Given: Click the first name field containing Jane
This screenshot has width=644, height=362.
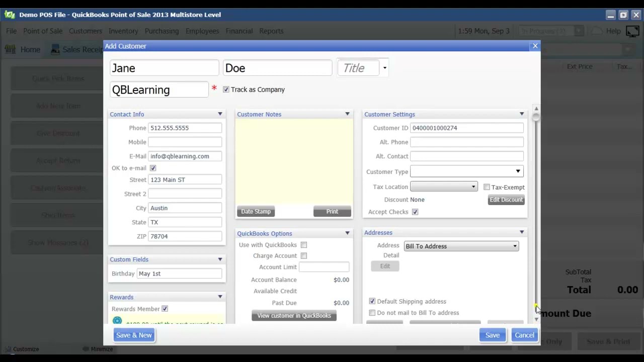Looking at the screenshot, I should [x=164, y=68].
